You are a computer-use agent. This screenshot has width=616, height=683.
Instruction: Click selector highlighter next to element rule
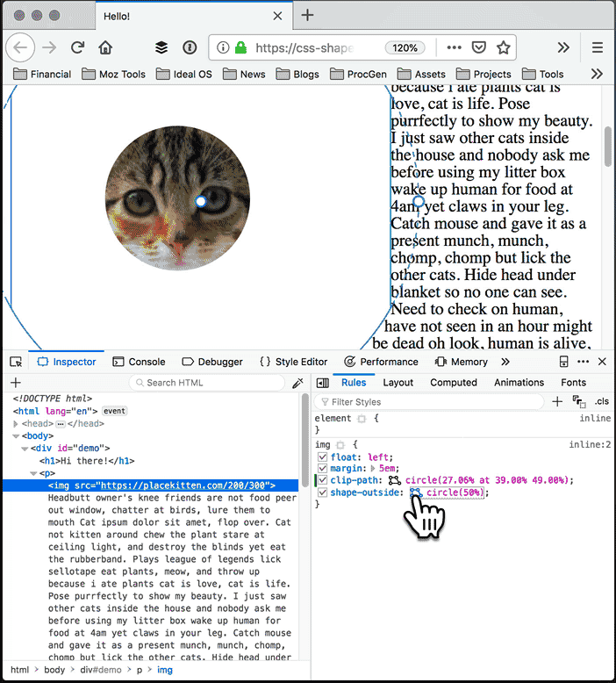tap(362, 419)
